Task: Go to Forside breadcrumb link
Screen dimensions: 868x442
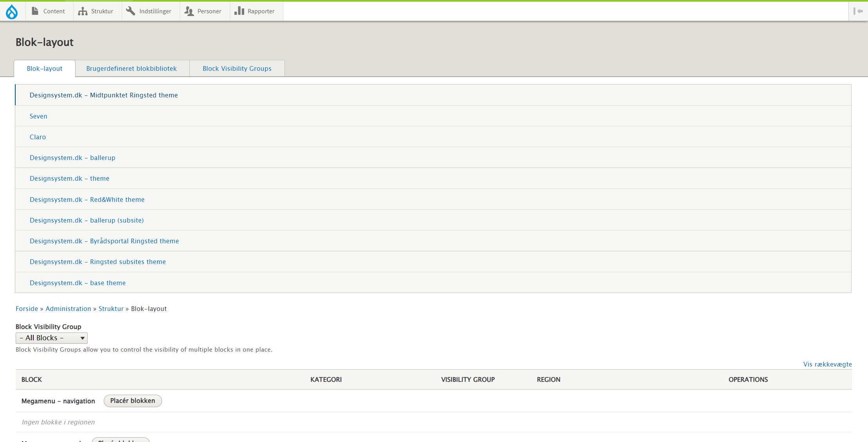Action: [x=27, y=309]
